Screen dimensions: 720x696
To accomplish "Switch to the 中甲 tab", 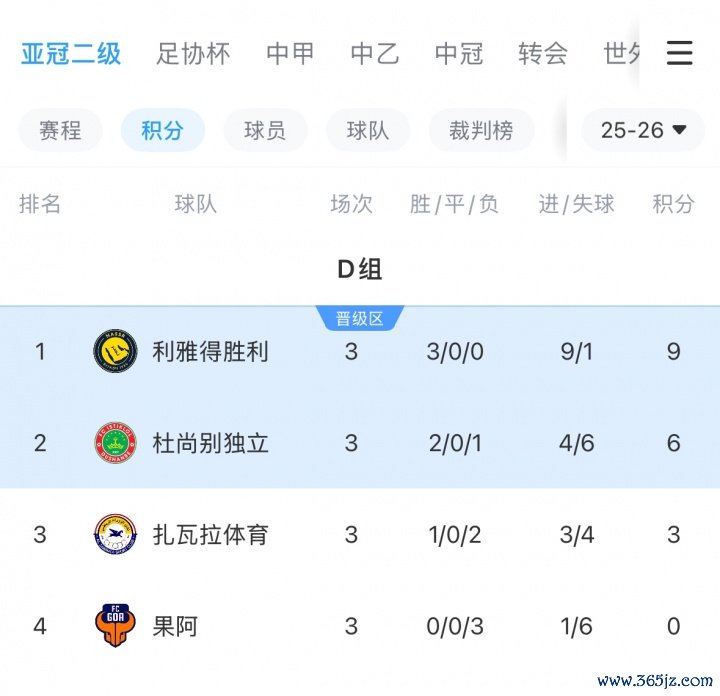I will (x=290, y=53).
